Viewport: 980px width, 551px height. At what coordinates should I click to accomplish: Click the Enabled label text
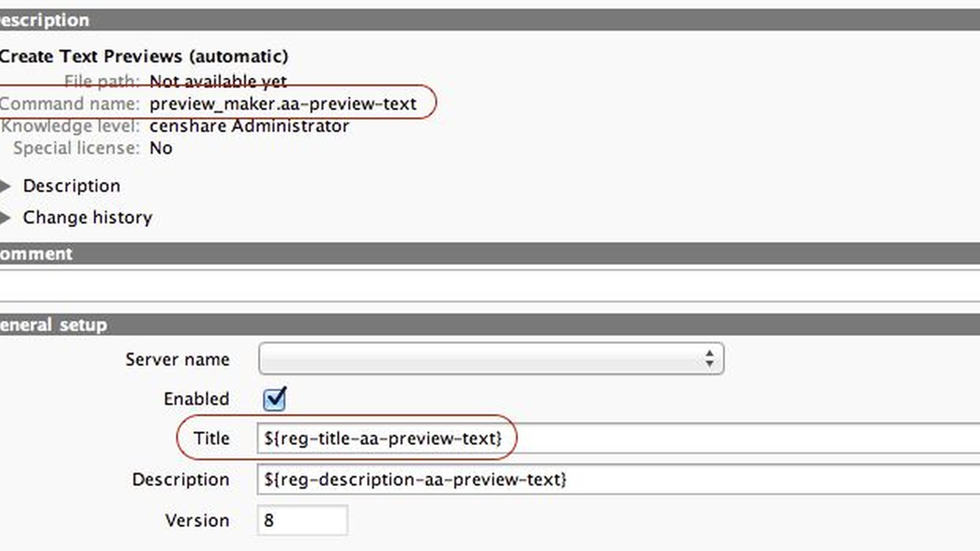coord(196,399)
